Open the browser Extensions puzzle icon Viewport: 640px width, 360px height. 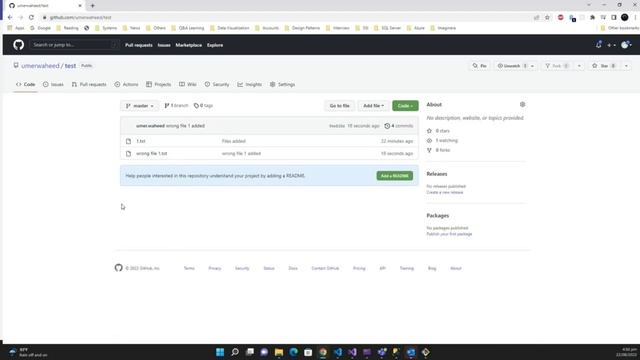click(592, 18)
